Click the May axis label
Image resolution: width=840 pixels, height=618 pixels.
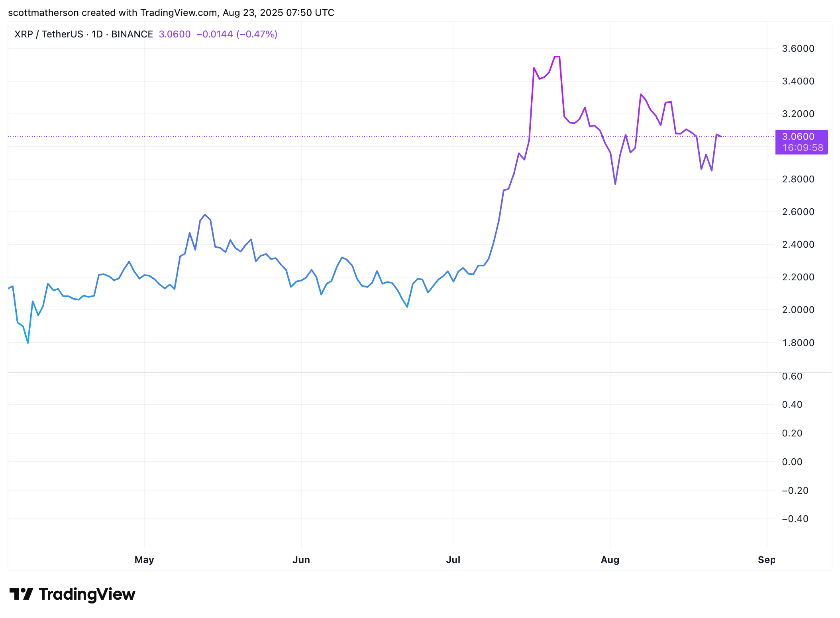(x=144, y=559)
